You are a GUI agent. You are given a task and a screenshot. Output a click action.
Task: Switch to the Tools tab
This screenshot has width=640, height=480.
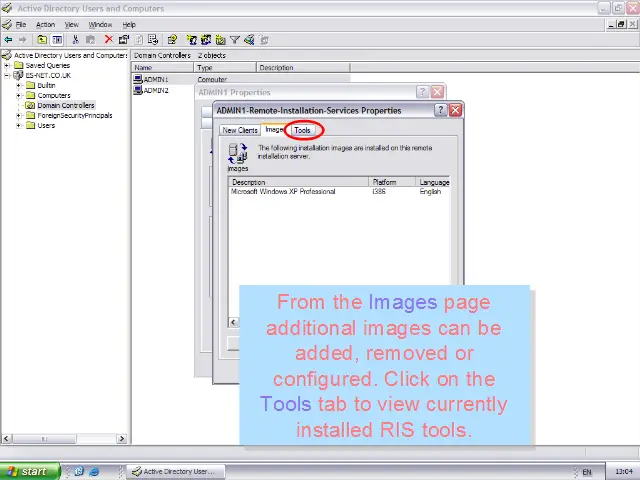(x=302, y=130)
